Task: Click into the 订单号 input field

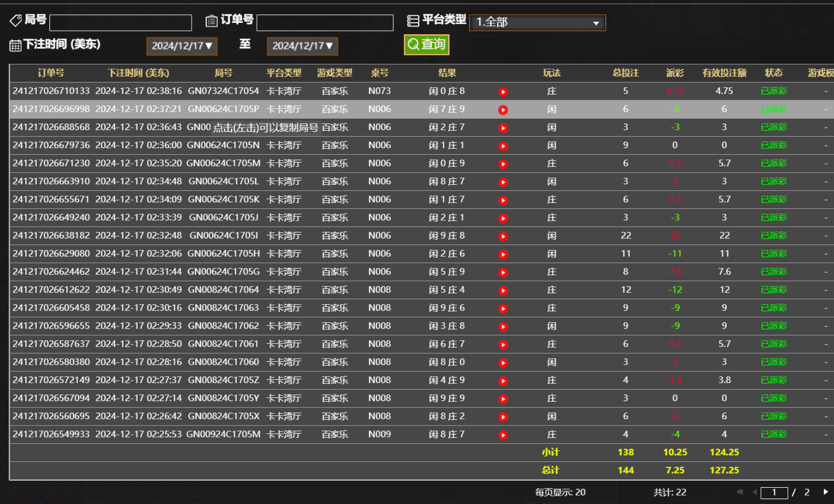Action: click(325, 23)
